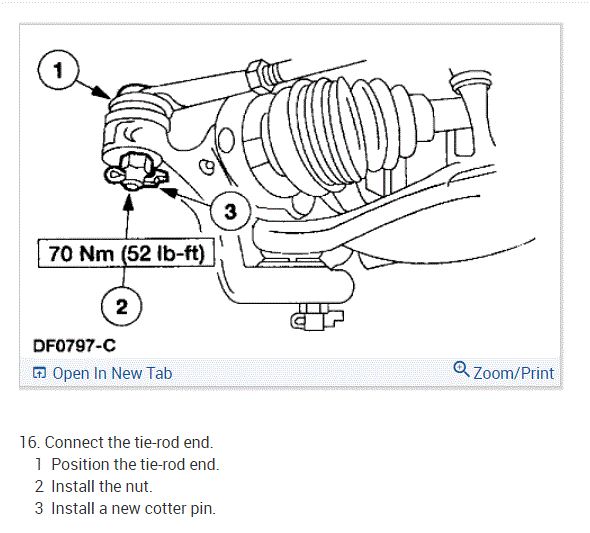Click callout circle number 2

coord(122,306)
